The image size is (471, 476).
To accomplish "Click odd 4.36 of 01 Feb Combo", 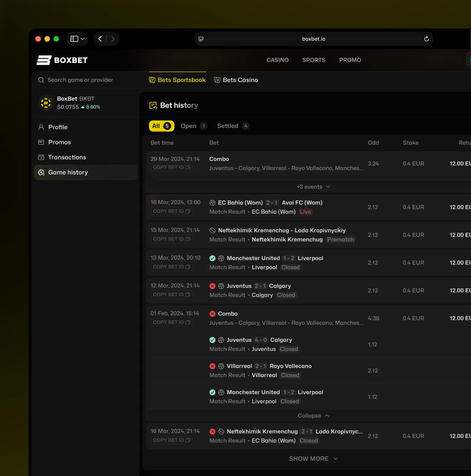I will pyautogui.click(x=374, y=318).
